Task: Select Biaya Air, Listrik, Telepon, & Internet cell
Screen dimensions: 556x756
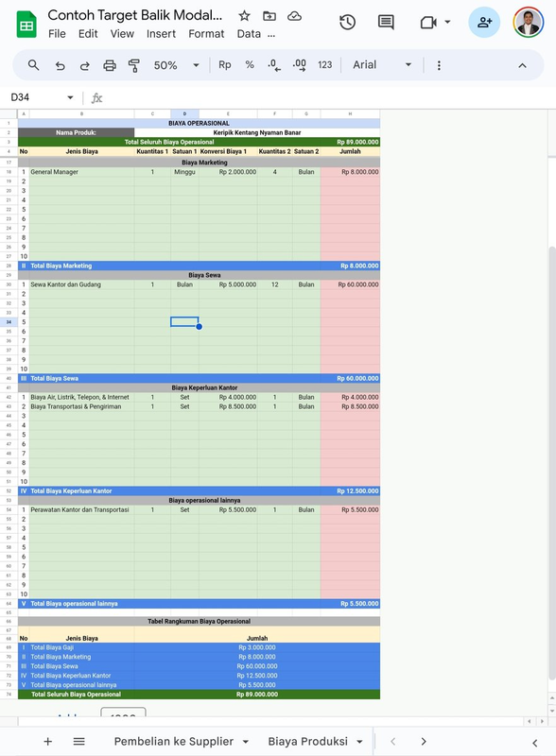Action: click(x=81, y=397)
